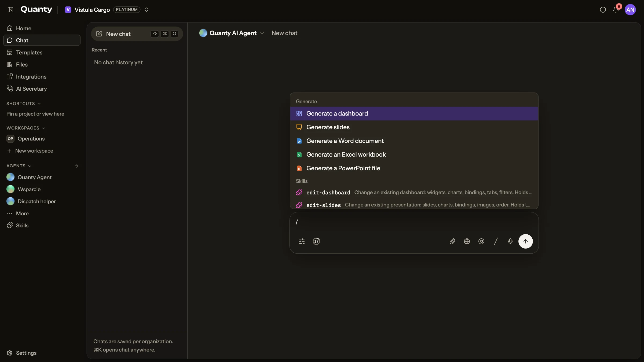Select the Dispatch helper agent
Viewport: 644px width, 362px height.
click(x=42, y=201)
